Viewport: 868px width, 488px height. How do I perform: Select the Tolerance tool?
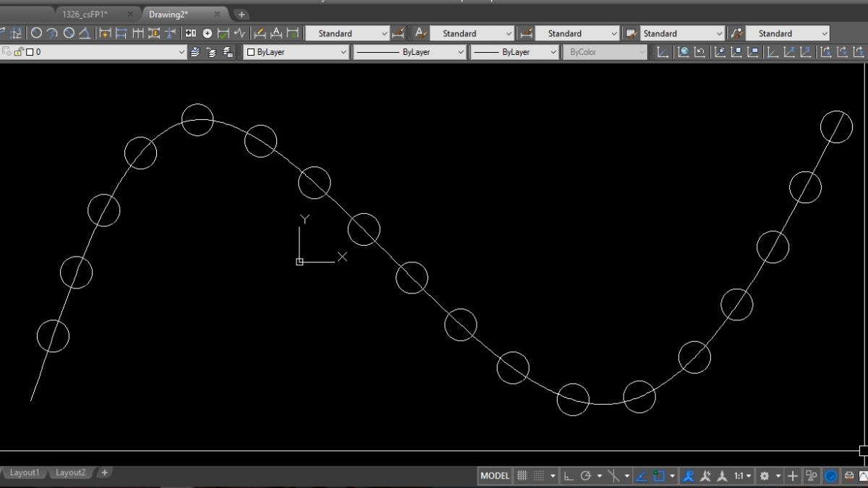click(190, 33)
